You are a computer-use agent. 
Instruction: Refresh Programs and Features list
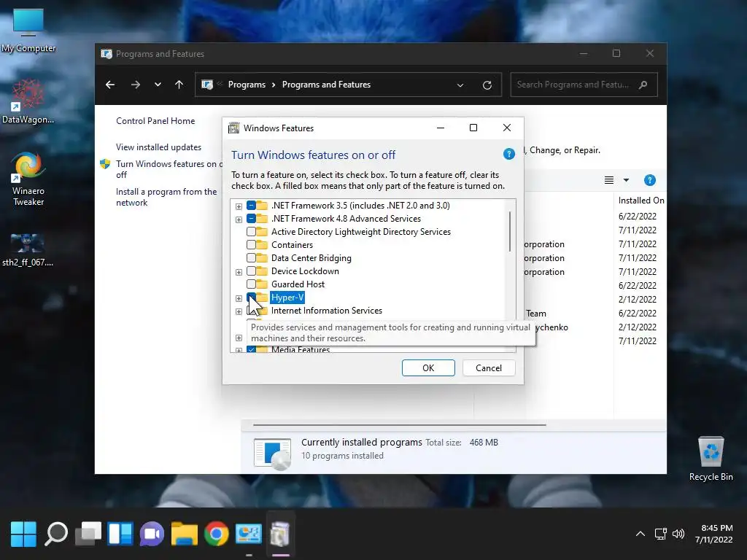[487, 85]
